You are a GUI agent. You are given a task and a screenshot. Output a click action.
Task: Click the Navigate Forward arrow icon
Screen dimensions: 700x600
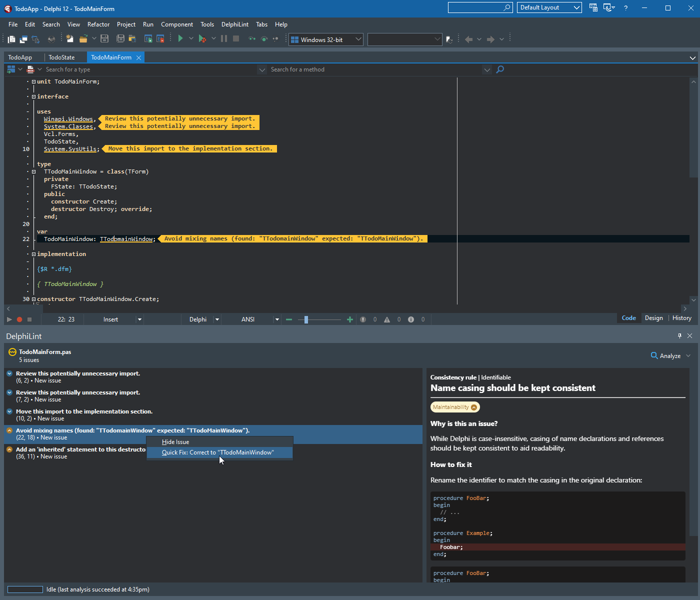tap(490, 39)
